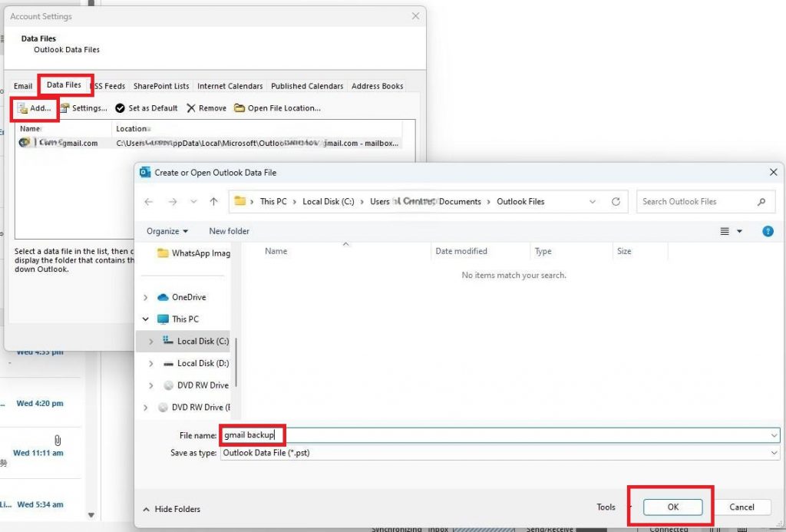Click This PC in the address path

(273, 202)
